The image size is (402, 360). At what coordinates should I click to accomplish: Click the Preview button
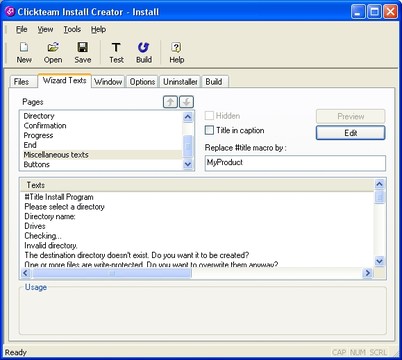coord(350,116)
